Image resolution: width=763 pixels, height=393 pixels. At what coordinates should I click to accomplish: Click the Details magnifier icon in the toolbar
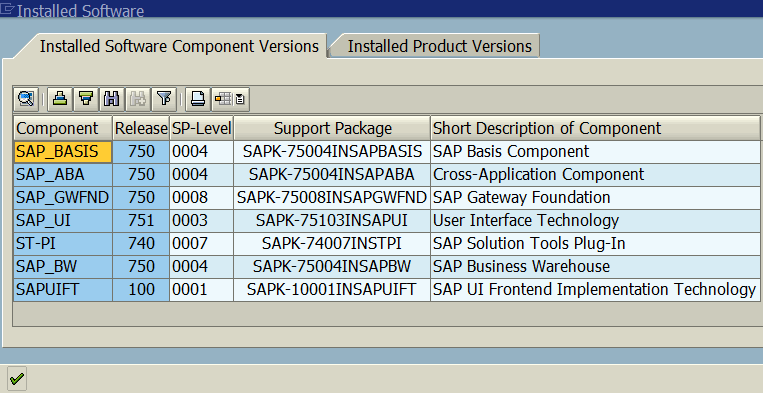pyautogui.click(x=26, y=99)
